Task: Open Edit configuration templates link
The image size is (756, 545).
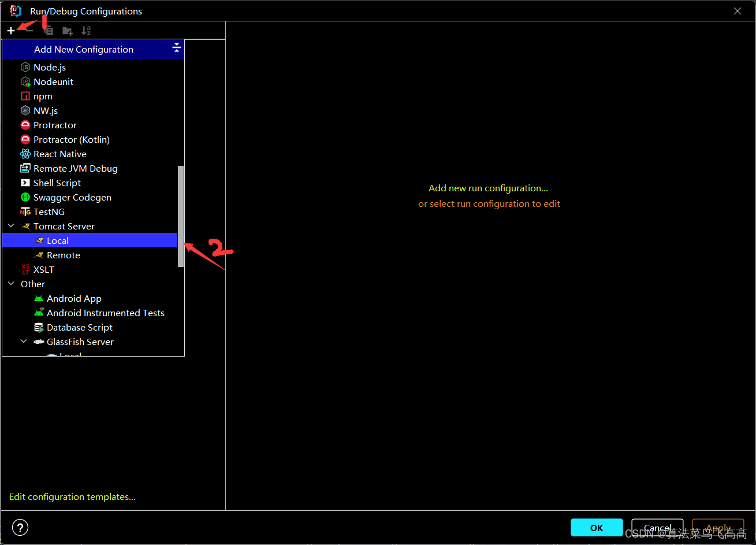Action: point(73,497)
